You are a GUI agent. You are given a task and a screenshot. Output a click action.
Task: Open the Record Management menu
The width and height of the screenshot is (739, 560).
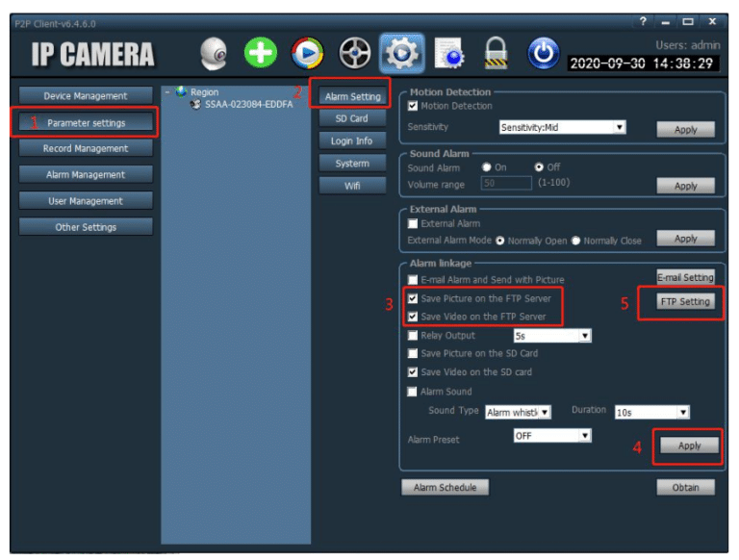point(85,149)
